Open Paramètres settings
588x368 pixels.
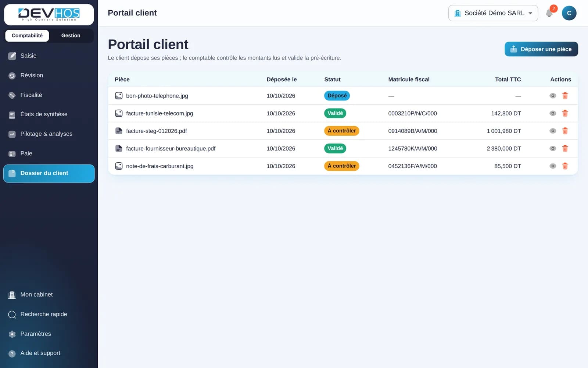coord(49,334)
